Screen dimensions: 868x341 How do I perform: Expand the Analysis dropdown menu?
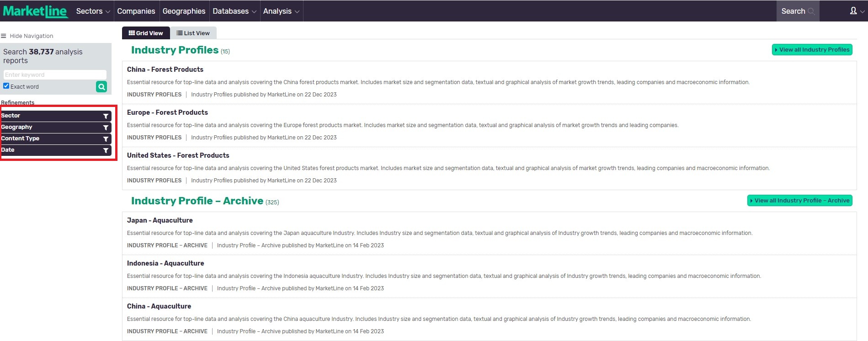click(281, 11)
